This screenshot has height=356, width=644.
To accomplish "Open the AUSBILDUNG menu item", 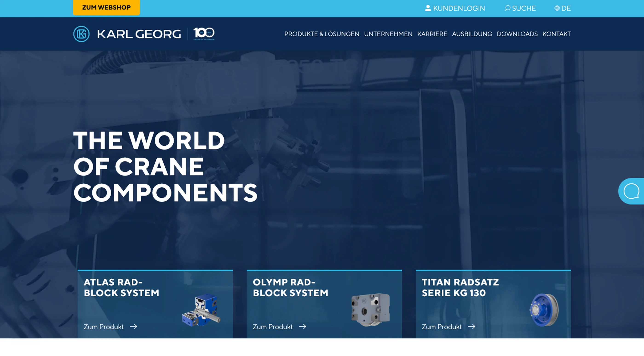I will 472,34.
